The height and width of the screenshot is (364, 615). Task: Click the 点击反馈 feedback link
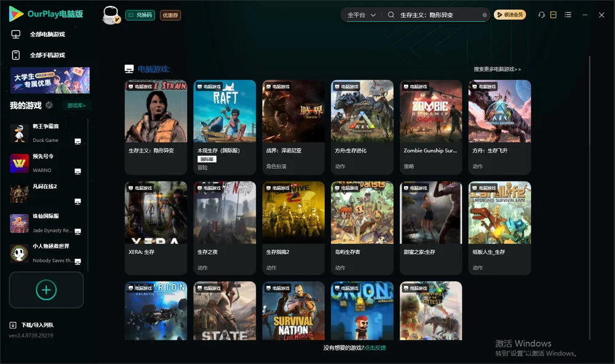click(375, 348)
